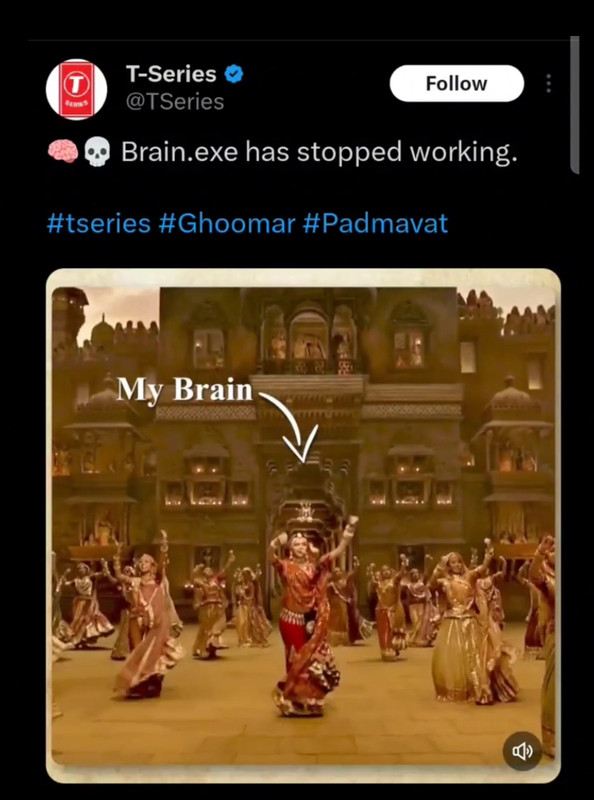The height and width of the screenshot is (800, 594).
Task: Click the vertical scrollbar on the right
Action: coord(575,105)
